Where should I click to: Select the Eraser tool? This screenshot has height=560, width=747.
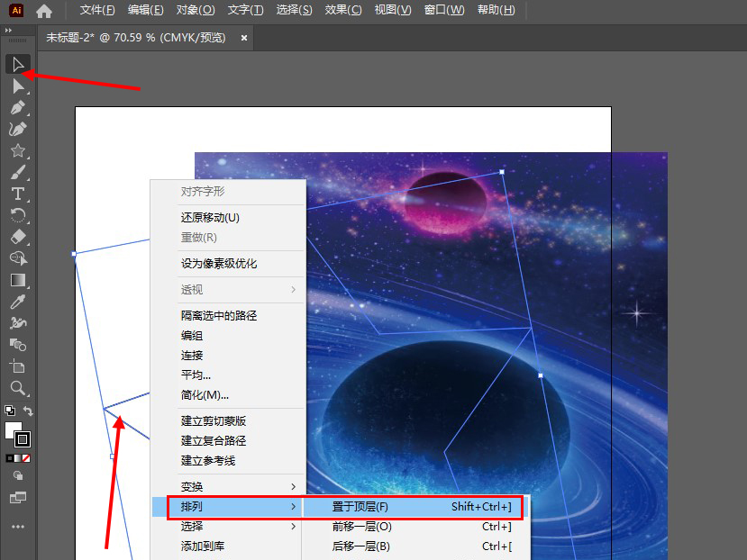(x=17, y=237)
